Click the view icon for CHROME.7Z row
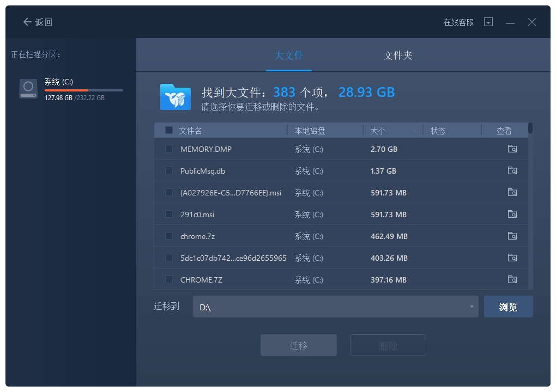556x392 pixels. click(x=512, y=279)
